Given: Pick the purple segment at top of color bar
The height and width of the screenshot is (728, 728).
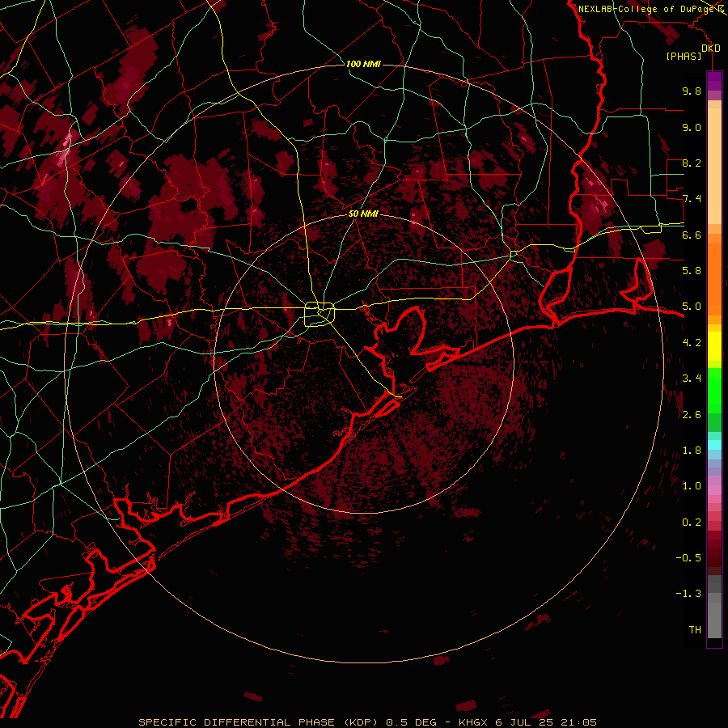Looking at the screenshot, I should 714,81.
